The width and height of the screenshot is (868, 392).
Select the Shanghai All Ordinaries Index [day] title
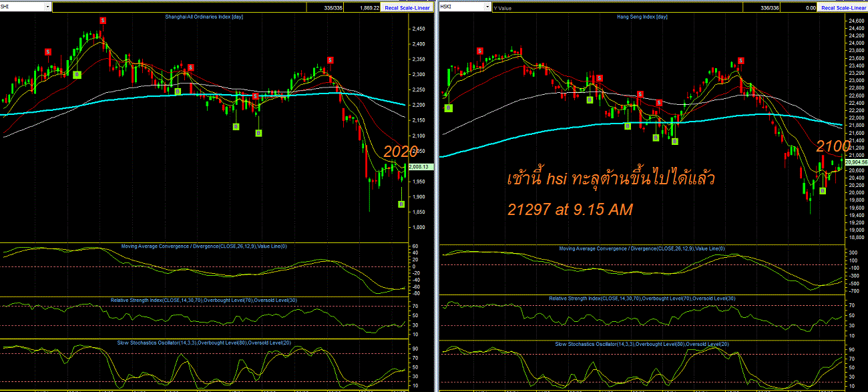coord(204,17)
